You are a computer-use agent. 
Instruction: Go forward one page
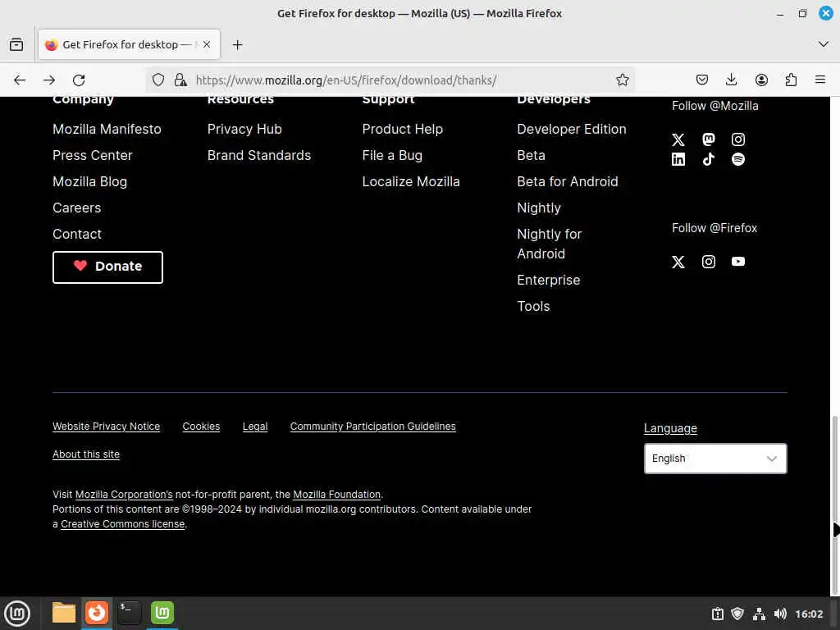point(49,80)
